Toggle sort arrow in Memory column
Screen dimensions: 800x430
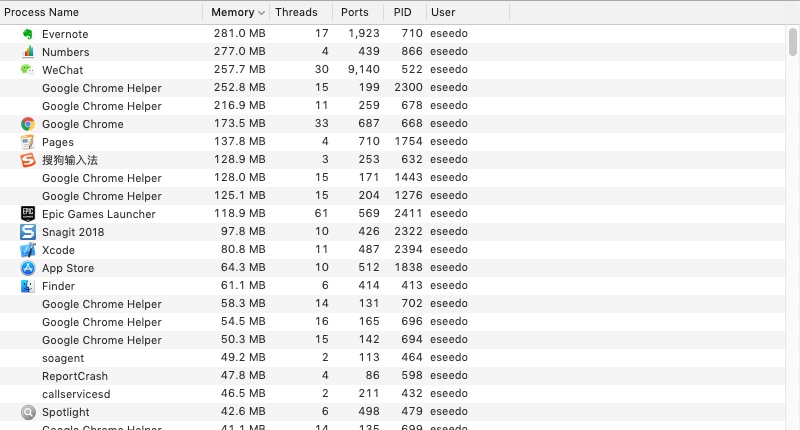(x=262, y=13)
